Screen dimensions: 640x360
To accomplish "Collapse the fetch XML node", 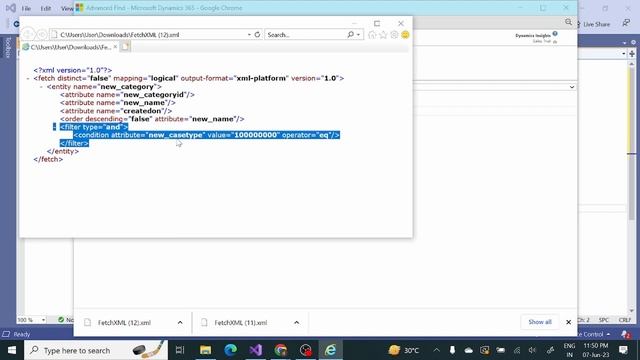I will (x=28, y=78).
